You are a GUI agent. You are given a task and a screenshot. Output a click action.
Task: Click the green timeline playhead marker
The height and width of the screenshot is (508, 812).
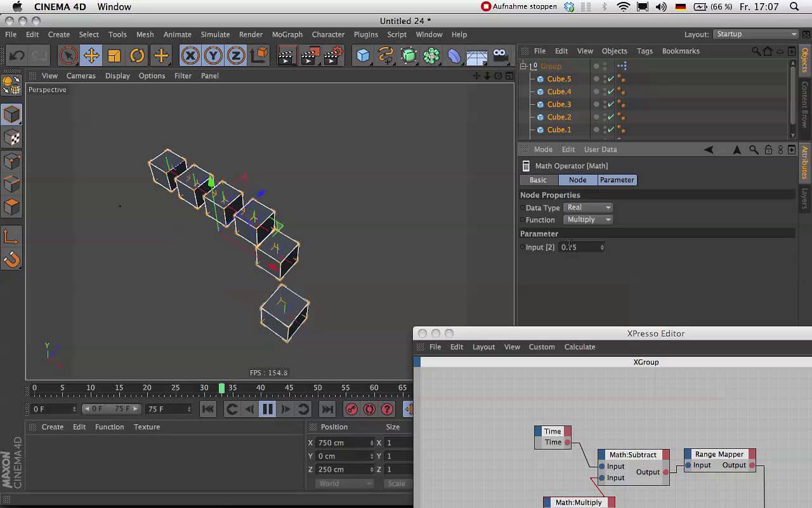pos(221,387)
